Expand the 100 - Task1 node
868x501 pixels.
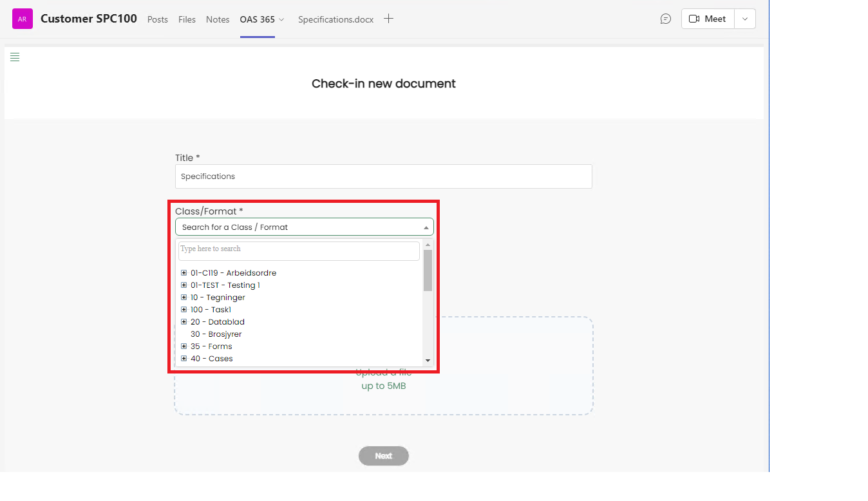coord(184,310)
